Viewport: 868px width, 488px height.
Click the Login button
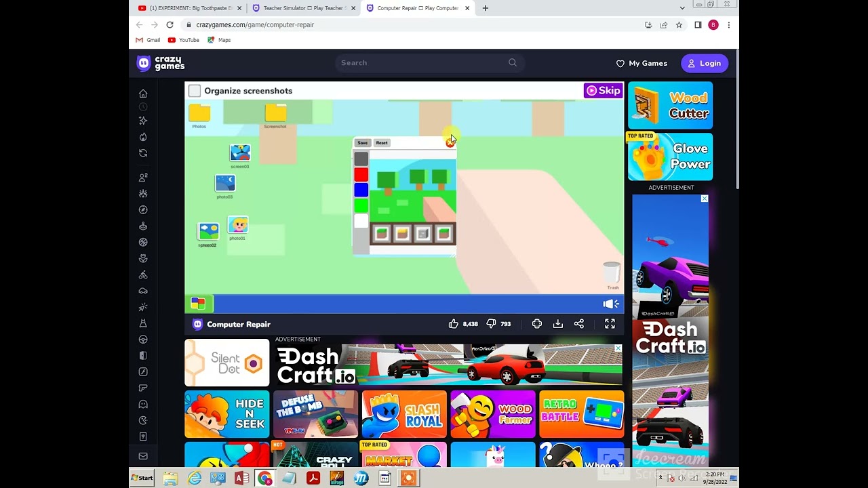(x=704, y=63)
